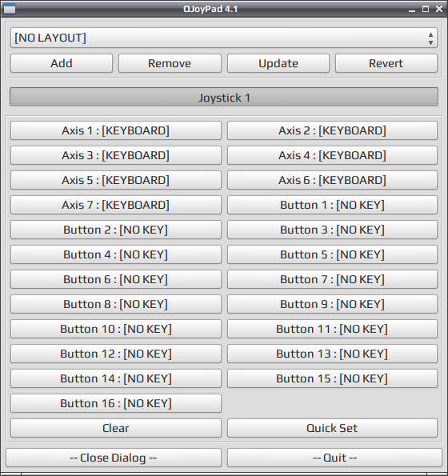Edit Axis 7 : [KEYBOARD] mapping

pyautogui.click(x=116, y=205)
